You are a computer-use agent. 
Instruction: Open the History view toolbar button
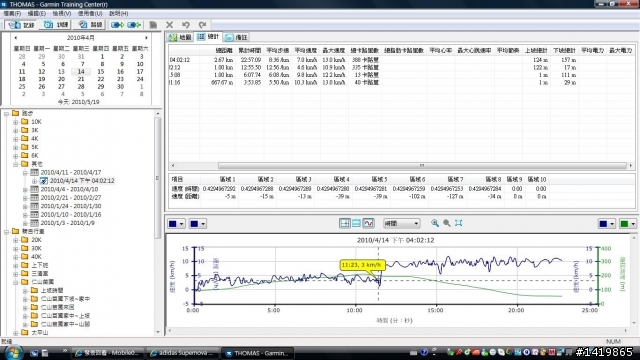click(x=22, y=25)
